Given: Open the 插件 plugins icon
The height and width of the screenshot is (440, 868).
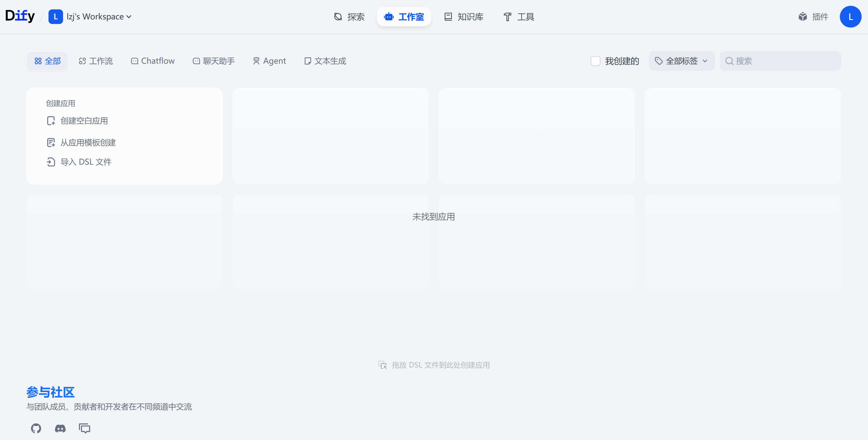Looking at the screenshot, I should tap(803, 16).
